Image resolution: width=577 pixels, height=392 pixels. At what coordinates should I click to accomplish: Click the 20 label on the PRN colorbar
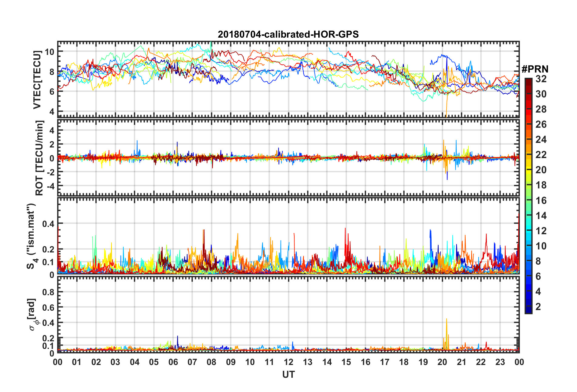tap(541, 170)
